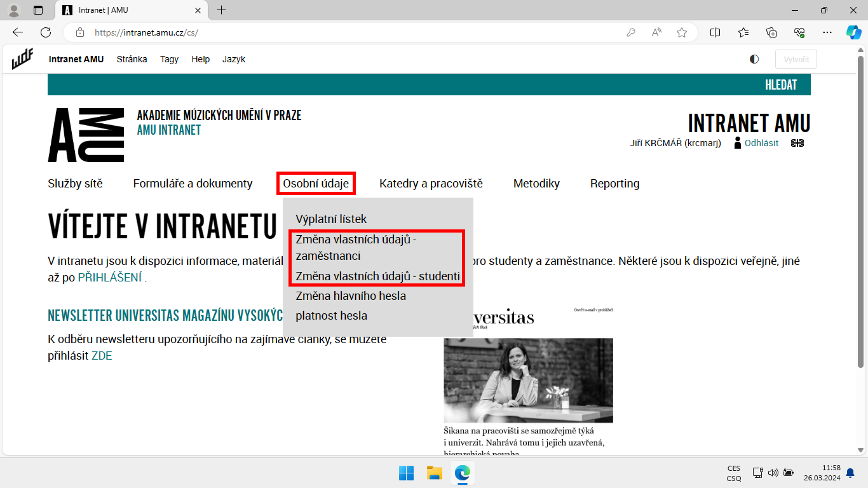The image size is (868, 488).
Task: Click CES CSQ input language indicator
Action: (x=734, y=473)
